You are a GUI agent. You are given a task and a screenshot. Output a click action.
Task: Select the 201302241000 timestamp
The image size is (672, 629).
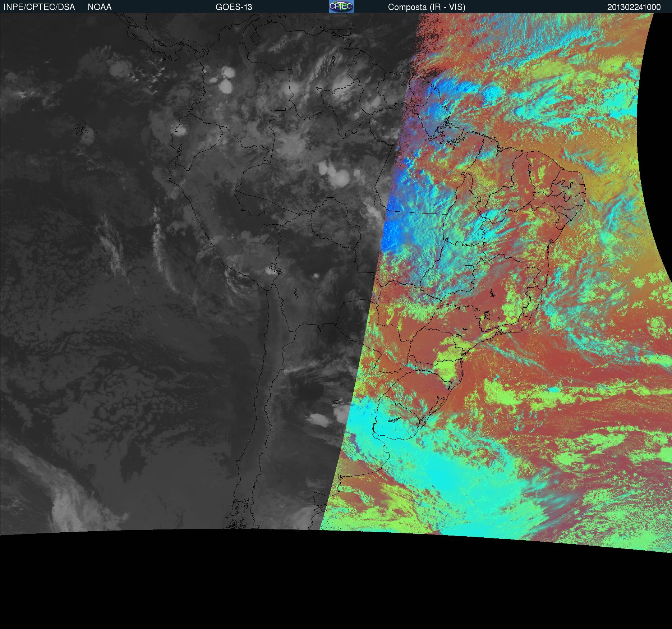(x=634, y=7)
